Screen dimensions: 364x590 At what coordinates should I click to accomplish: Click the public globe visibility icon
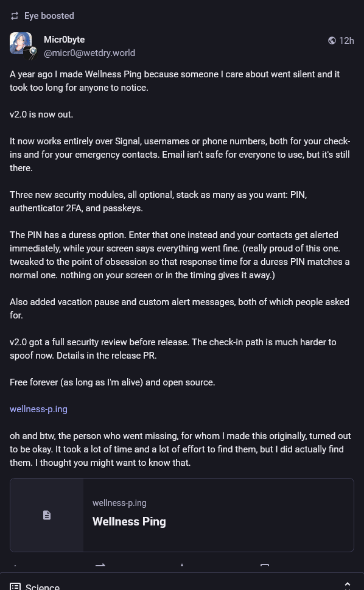point(332,40)
